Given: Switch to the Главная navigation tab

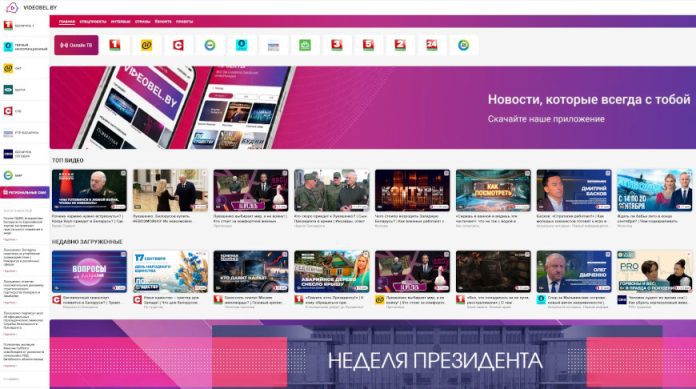Looking at the screenshot, I should (67, 21).
